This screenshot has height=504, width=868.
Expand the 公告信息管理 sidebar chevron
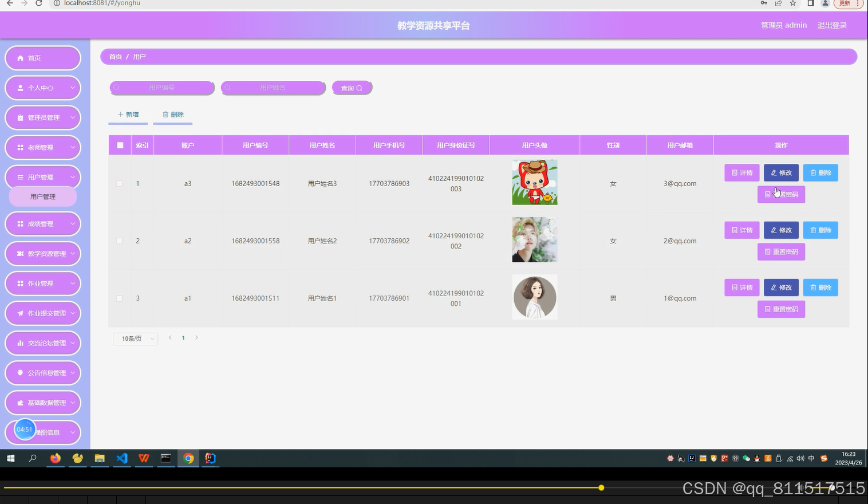click(73, 373)
